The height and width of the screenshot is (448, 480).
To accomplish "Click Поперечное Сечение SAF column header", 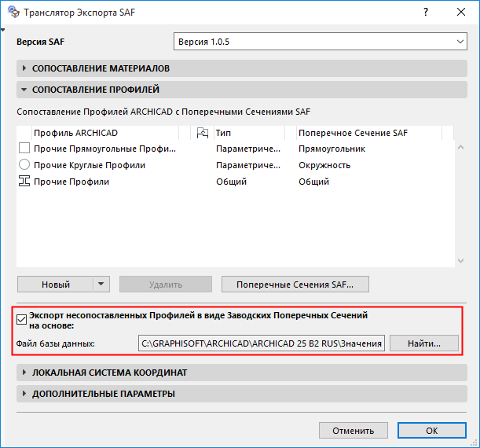I will (369, 133).
